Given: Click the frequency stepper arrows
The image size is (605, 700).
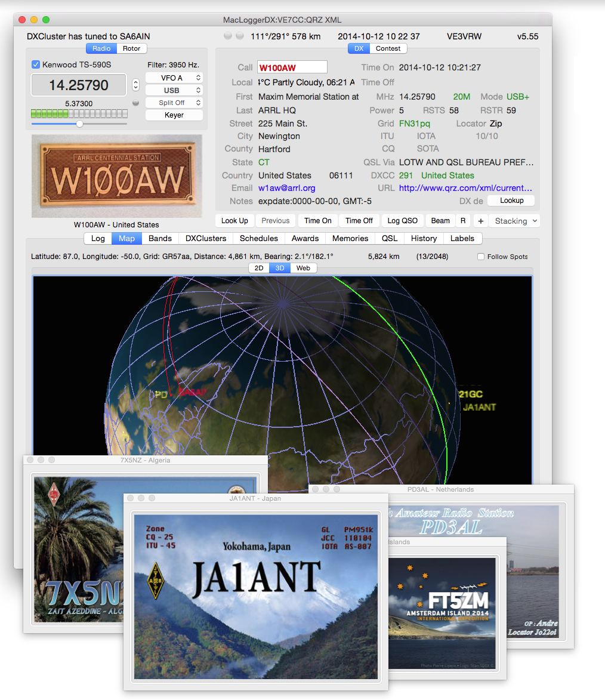Looking at the screenshot, I should coord(135,85).
